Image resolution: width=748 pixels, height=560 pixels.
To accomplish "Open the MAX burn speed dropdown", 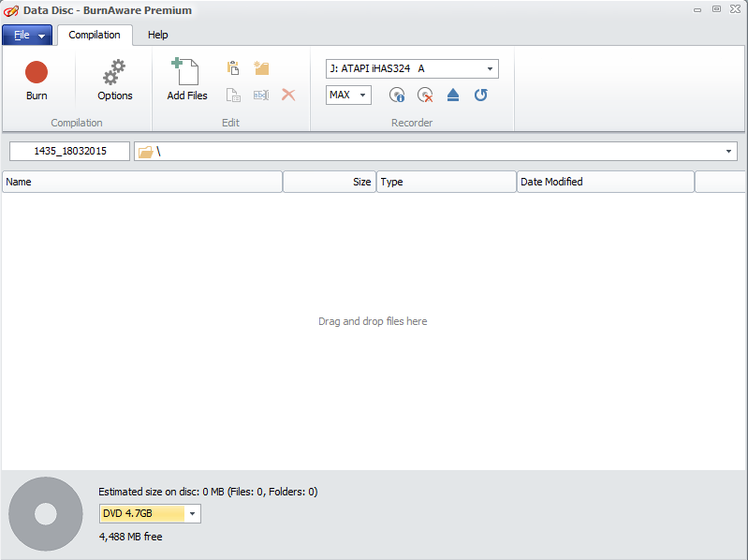I will pyautogui.click(x=348, y=95).
